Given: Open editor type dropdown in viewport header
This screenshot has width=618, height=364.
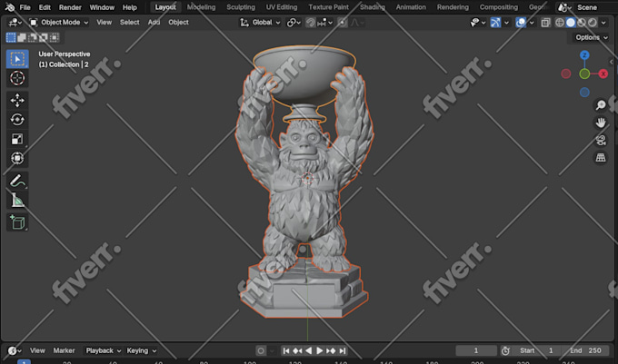Looking at the screenshot, I should pyautogui.click(x=15, y=23).
